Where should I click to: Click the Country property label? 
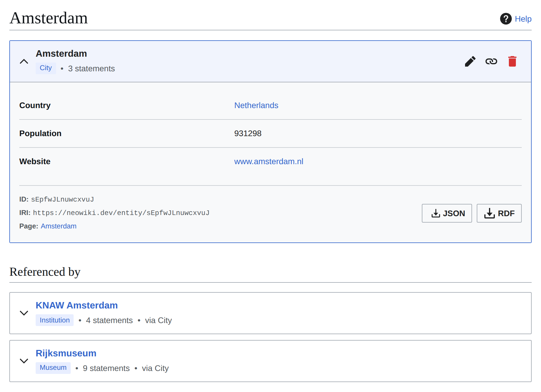pyautogui.click(x=35, y=105)
